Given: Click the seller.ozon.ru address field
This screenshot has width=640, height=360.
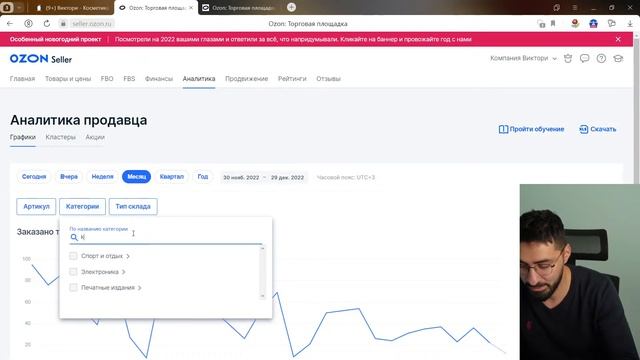Looking at the screenshot, I should tap(91, 24).
